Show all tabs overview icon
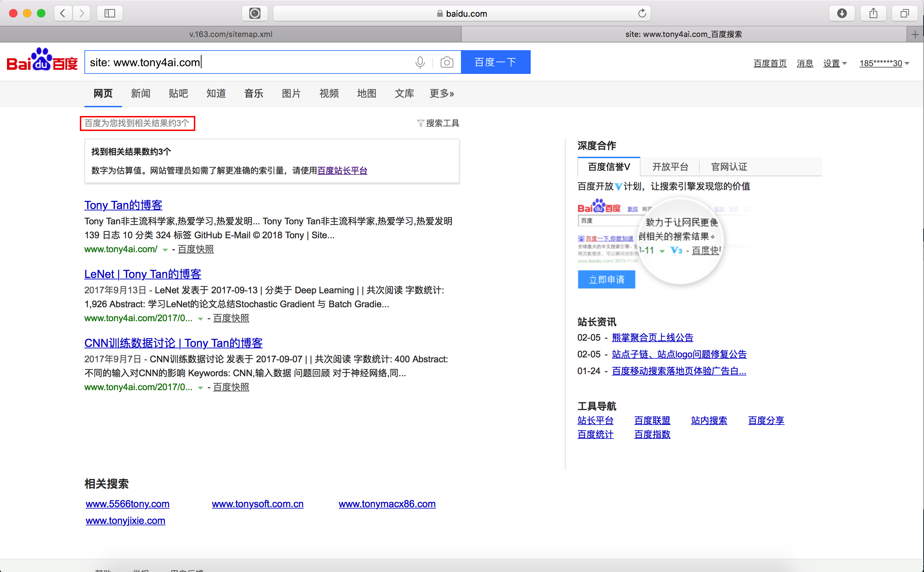 (x=904, y=14)
